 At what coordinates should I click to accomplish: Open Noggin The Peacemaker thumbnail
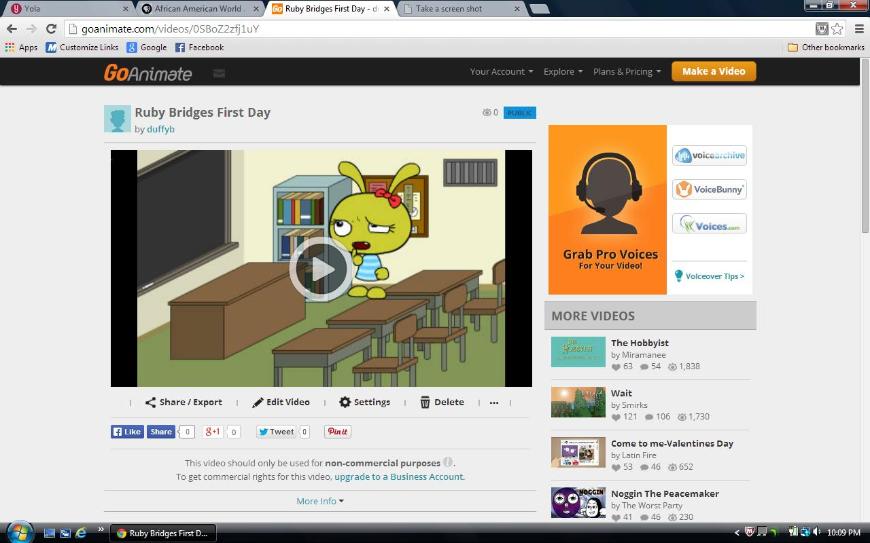(578, 502)
